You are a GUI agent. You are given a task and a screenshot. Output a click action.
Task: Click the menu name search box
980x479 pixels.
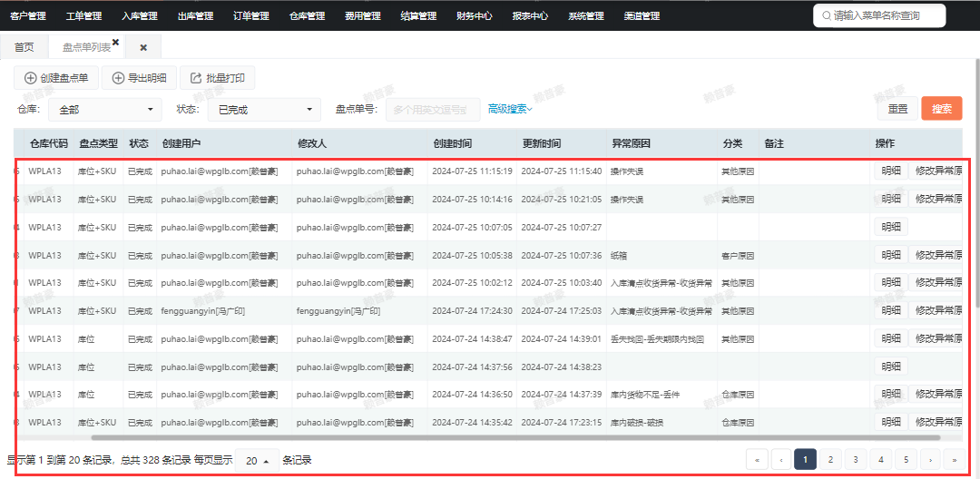(879, 15)
